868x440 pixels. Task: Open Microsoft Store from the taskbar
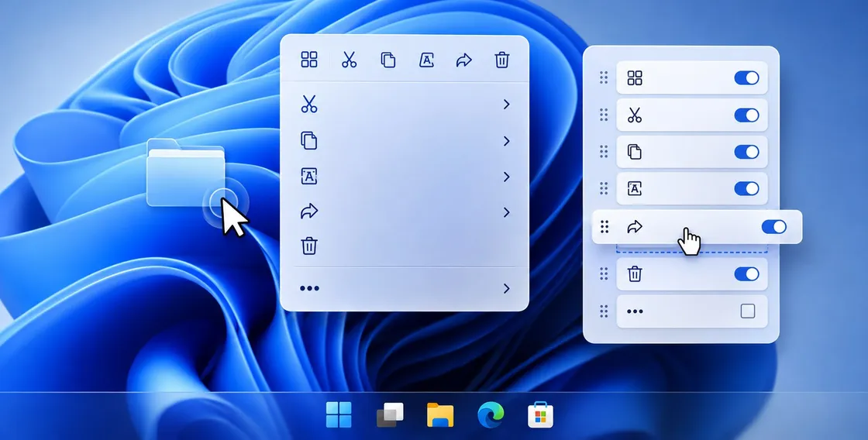pos(541,415)
